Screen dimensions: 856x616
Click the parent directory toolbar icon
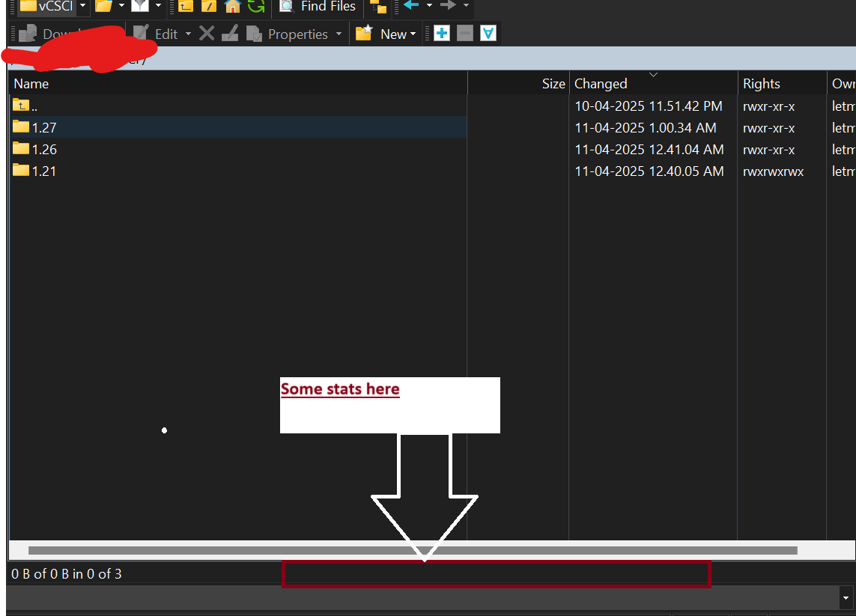(185, 7)
